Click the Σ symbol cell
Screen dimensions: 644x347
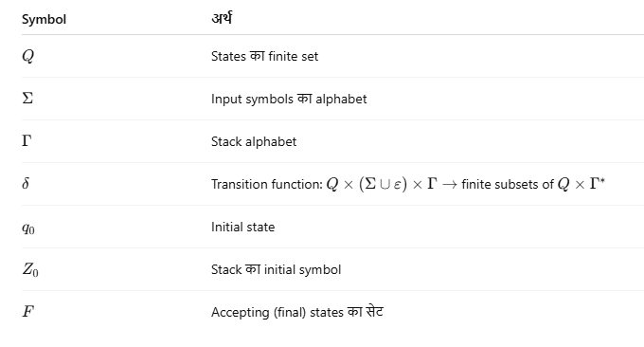coord(27,99)
